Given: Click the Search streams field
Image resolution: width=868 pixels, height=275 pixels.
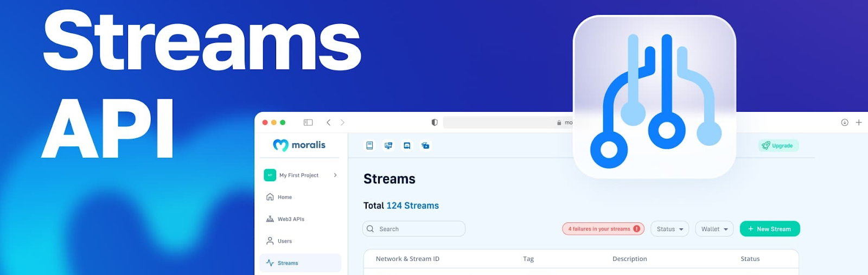Looking at the screenshot, I should pyautogui.click(x=414, y=229).
